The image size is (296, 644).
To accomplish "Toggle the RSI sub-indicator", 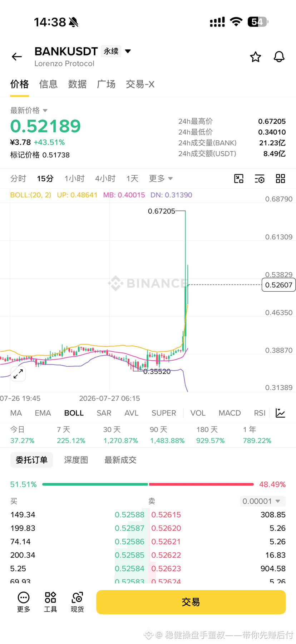I will coord(260,413).
